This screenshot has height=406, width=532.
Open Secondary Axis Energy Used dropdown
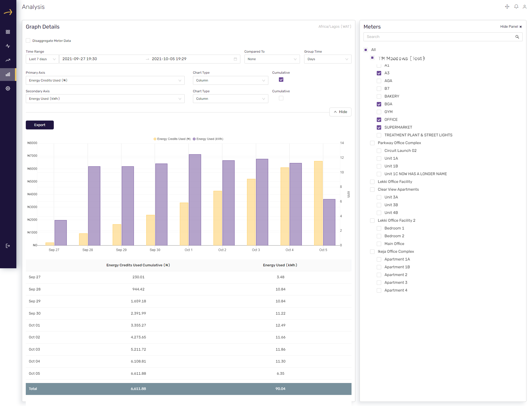click(105, 99)
